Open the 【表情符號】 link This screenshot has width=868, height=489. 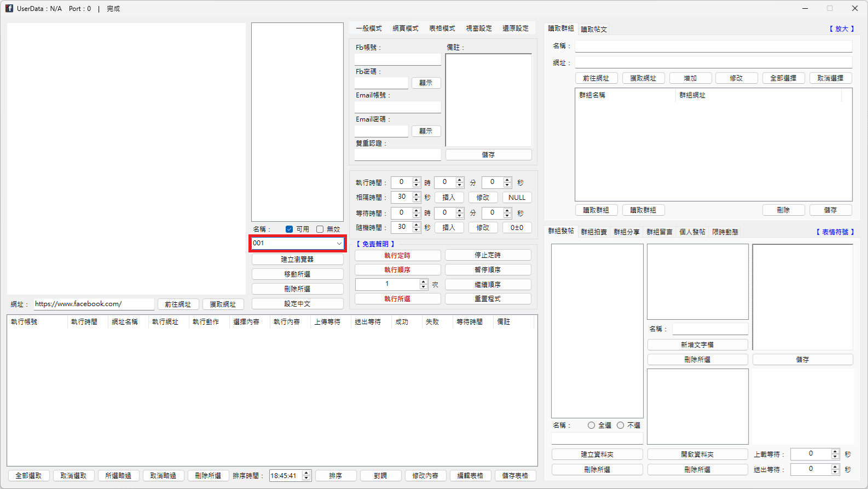click(835, 232)
